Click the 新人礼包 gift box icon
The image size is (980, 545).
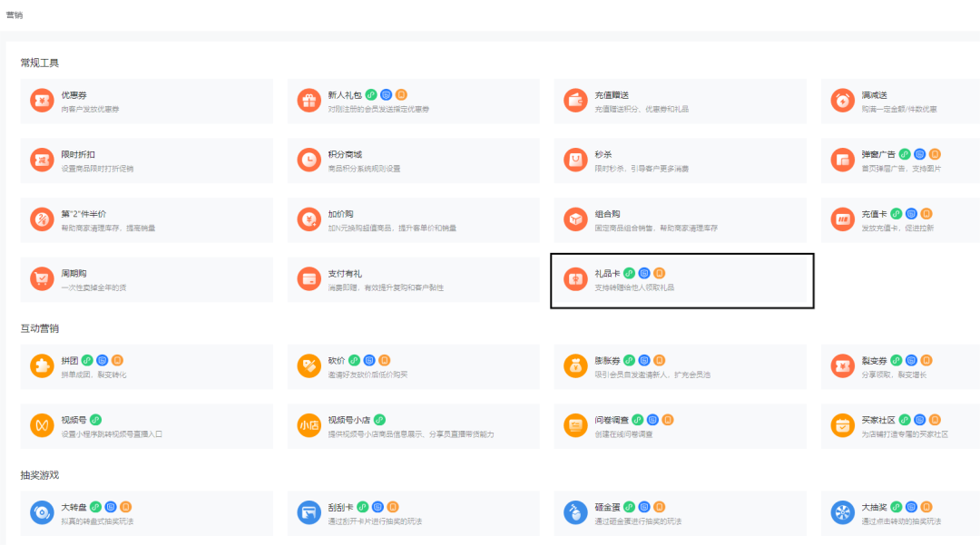pyautogui.click(x=309, y=101)
